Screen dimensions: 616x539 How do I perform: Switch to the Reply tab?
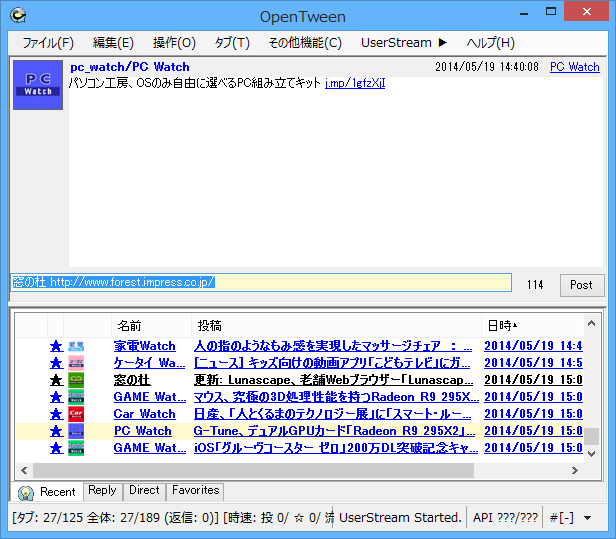click(x=103, y=491)
